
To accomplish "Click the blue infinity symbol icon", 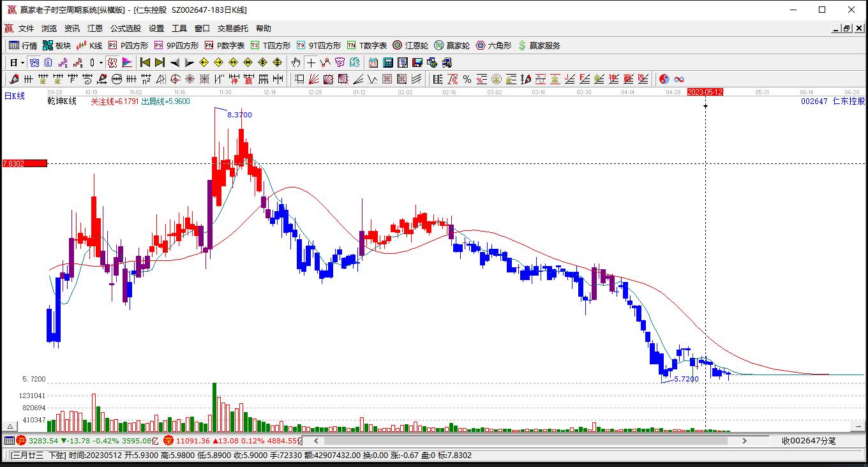I will pyautogui.click(x=679, y=79).
